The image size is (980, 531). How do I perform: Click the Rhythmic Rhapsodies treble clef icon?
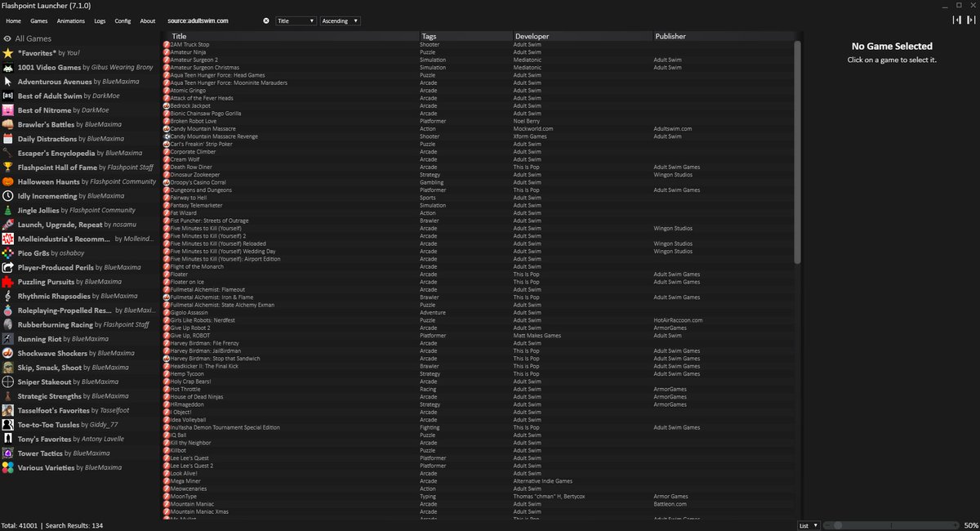pos(7,296)
